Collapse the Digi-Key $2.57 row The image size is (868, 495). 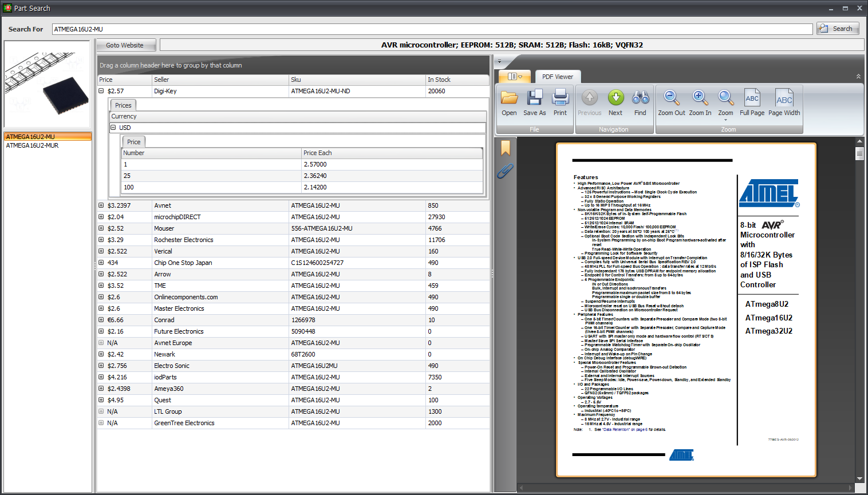point(101,91)
